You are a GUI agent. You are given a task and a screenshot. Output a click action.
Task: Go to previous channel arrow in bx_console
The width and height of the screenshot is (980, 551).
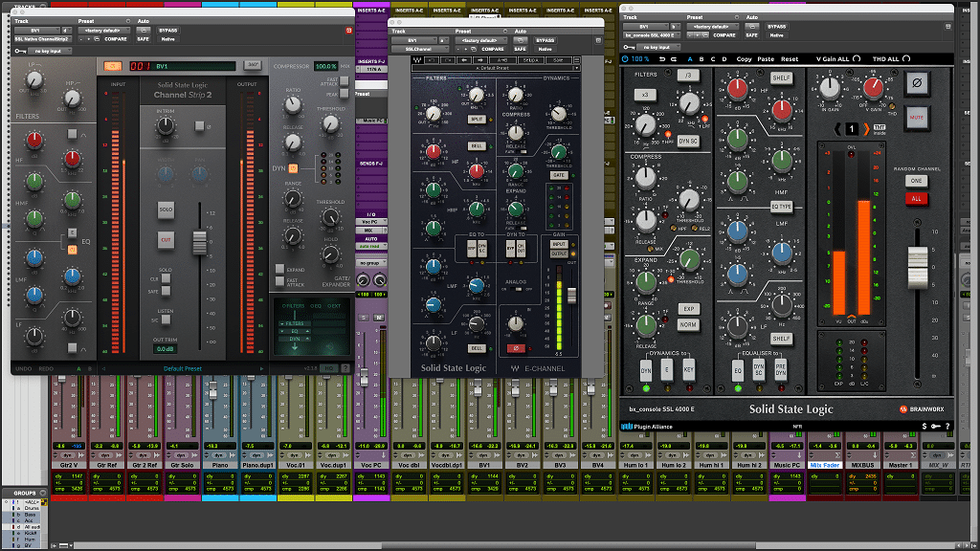[837, 129]
